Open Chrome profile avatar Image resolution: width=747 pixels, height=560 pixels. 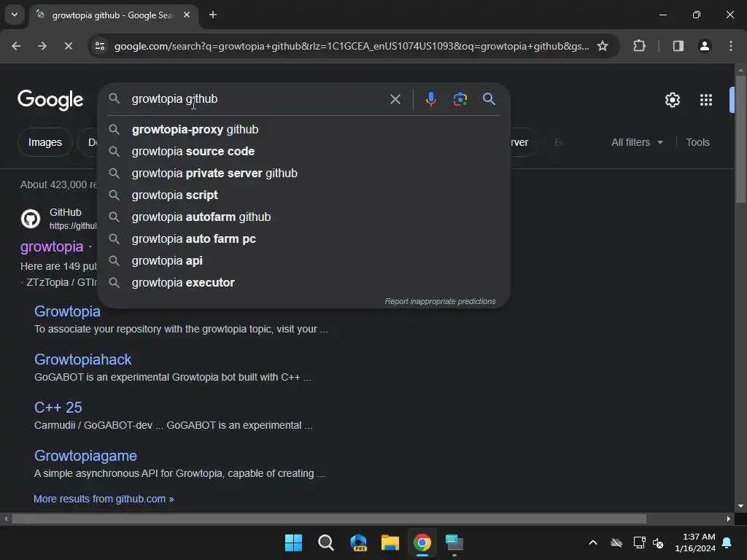click(x=705, y=46)
